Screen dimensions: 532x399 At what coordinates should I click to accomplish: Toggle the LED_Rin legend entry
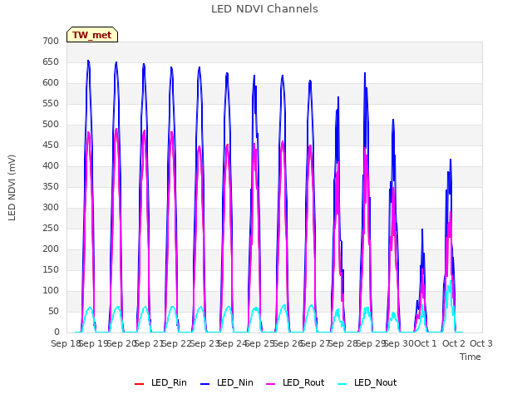tap(160, 382)
